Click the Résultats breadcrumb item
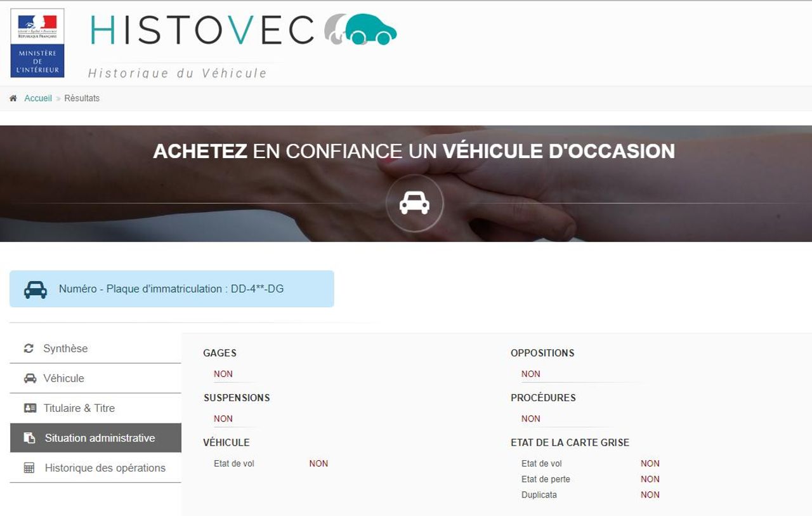 coord(82,98)
